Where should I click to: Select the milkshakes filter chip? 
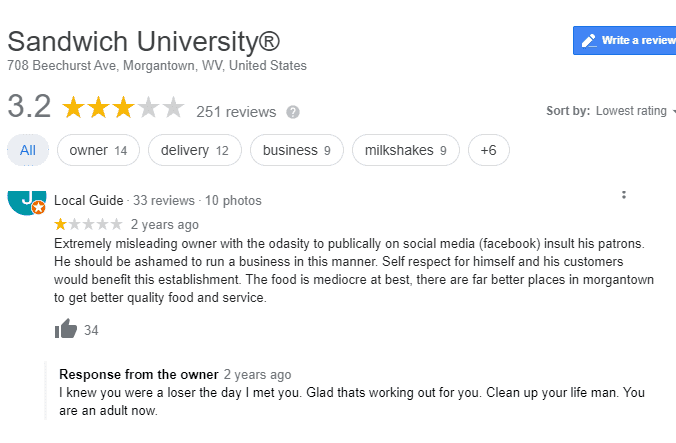pos(406,151)
